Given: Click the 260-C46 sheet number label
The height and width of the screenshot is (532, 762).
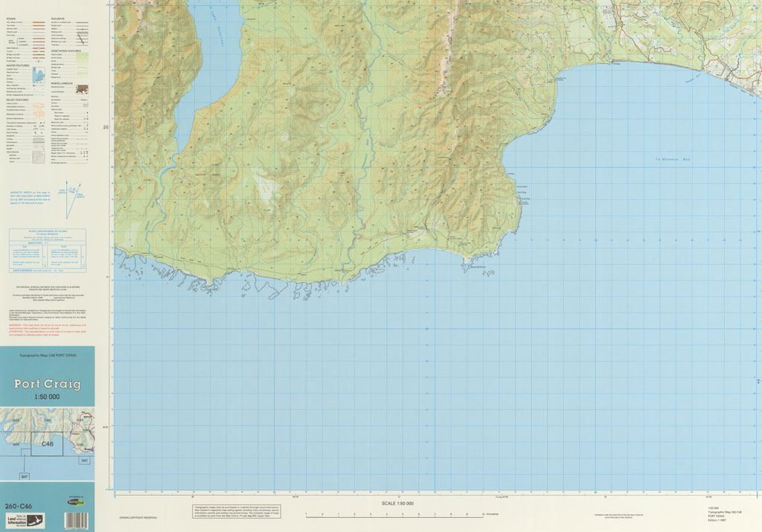Looking at the screenshot, I should coord(17,507).
